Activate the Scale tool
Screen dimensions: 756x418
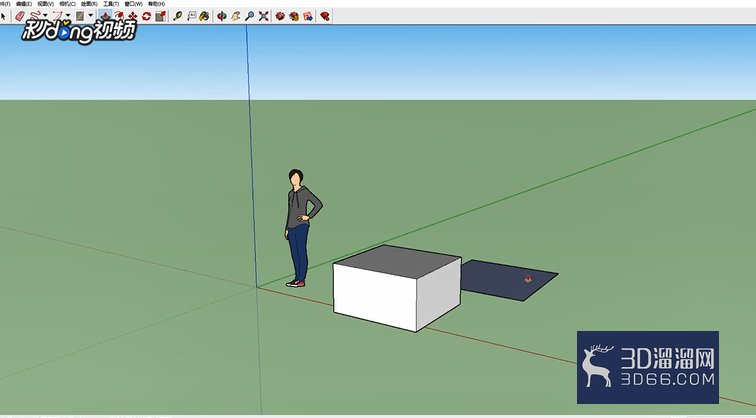(x=161, y=16)
